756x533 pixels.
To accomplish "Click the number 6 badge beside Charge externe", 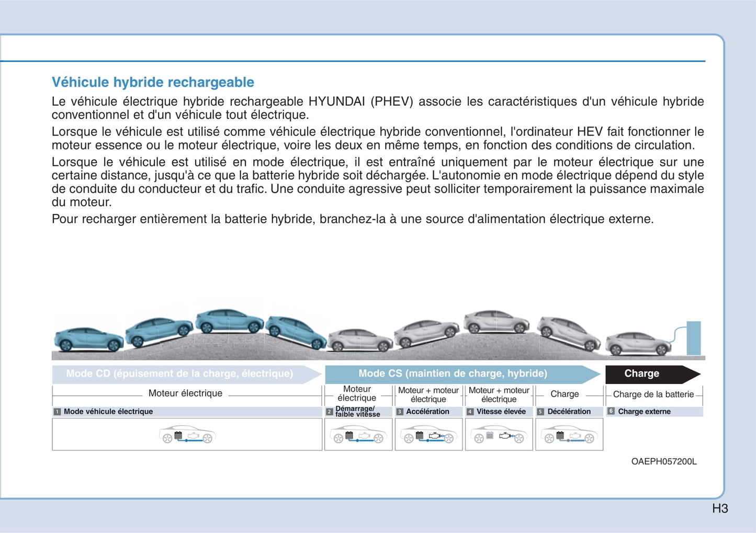I will [x=611, y=412].
